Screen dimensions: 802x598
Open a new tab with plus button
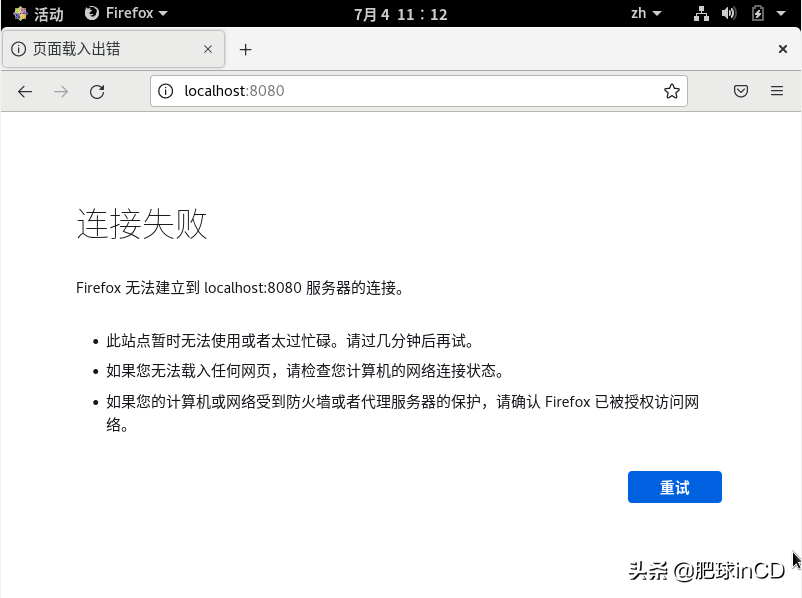tap(246, 50)
